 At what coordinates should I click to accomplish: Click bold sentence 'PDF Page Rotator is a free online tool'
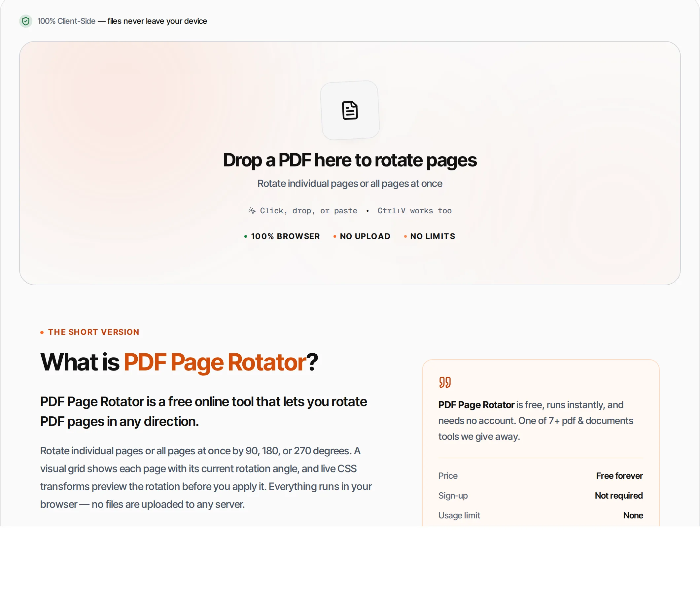point(203,411)
